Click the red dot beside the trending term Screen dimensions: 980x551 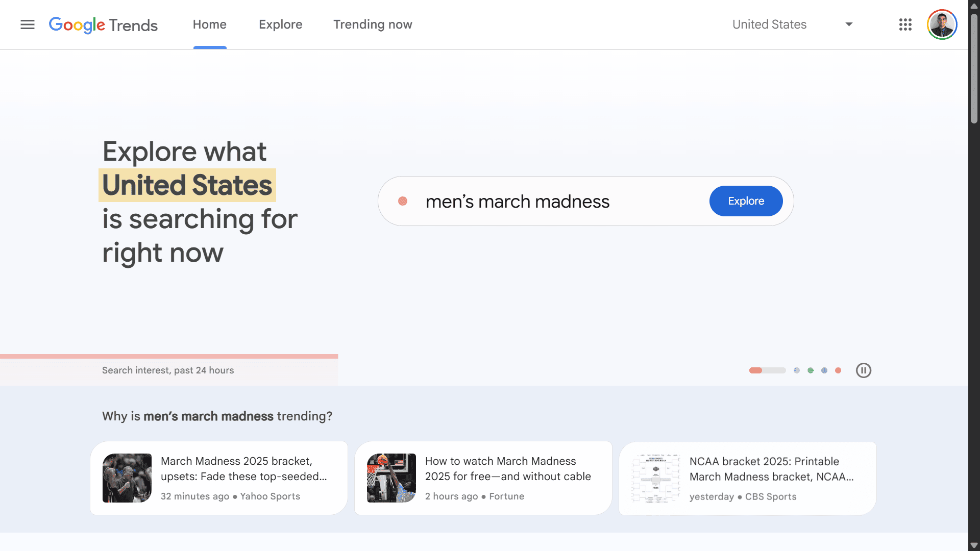coord(403,201)
